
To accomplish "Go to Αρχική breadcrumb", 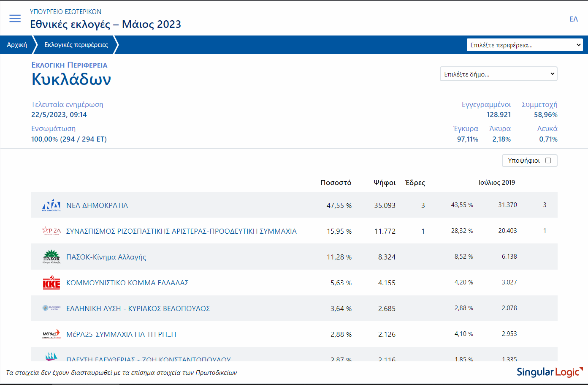I will [x=17, y=45].
